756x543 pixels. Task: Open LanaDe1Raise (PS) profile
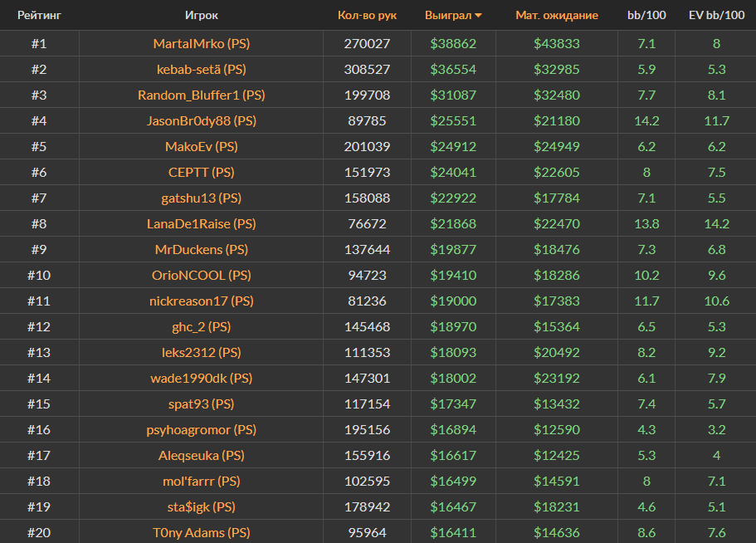tap(202, 223)
